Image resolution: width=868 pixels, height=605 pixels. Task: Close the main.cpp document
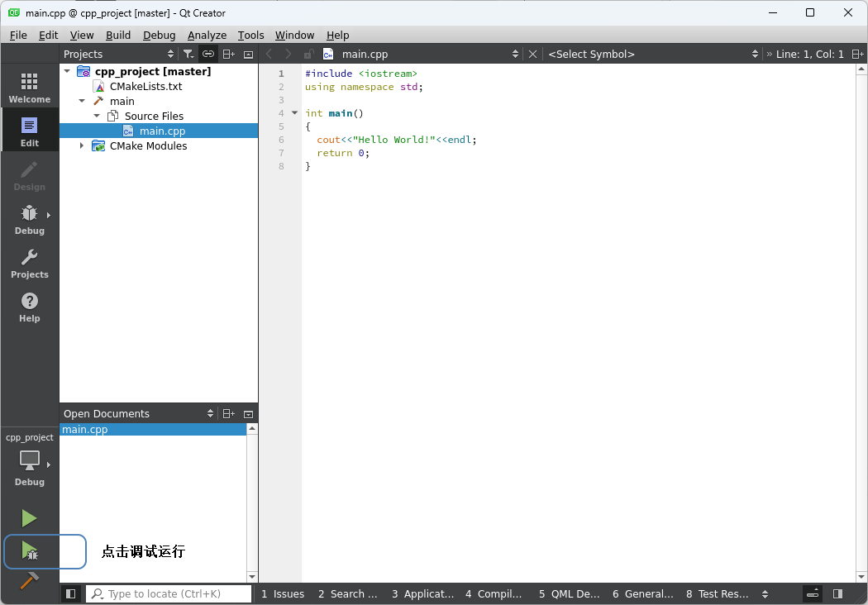pyautogui.click(x=532, y=54)
